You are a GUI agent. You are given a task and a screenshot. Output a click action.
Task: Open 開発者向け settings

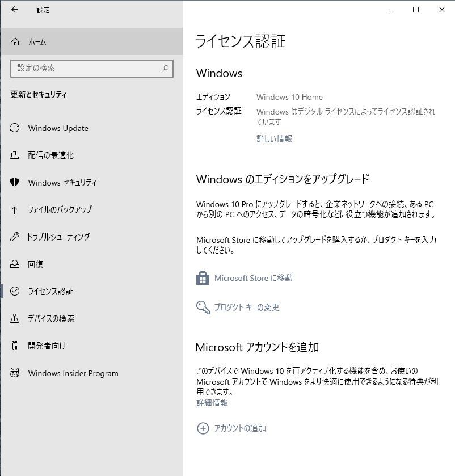tap(91, 346)
